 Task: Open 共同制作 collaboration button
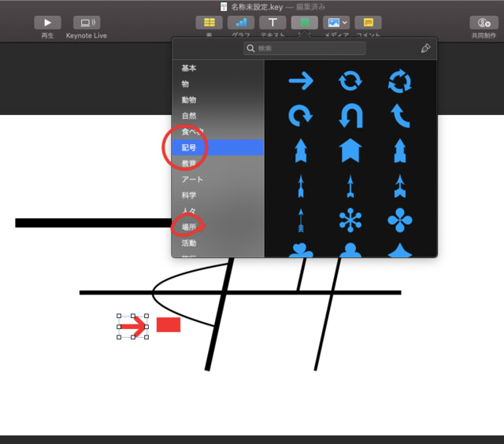[484, 23]
